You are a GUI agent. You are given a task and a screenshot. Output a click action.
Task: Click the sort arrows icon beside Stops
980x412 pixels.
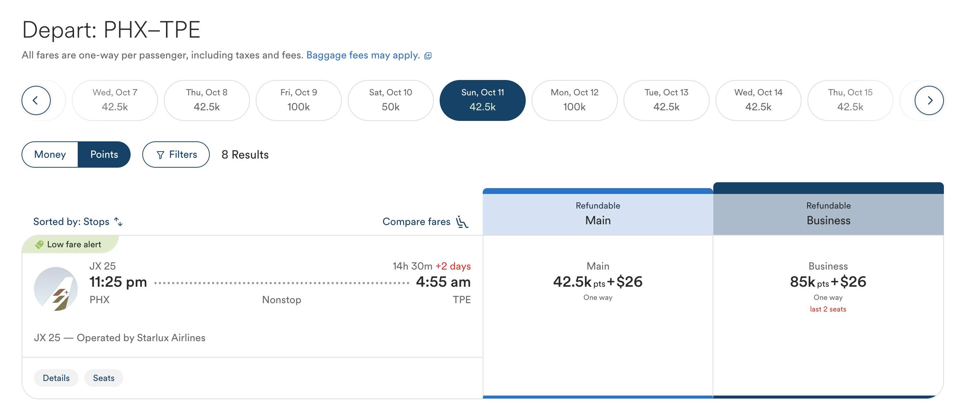point(118,222)
